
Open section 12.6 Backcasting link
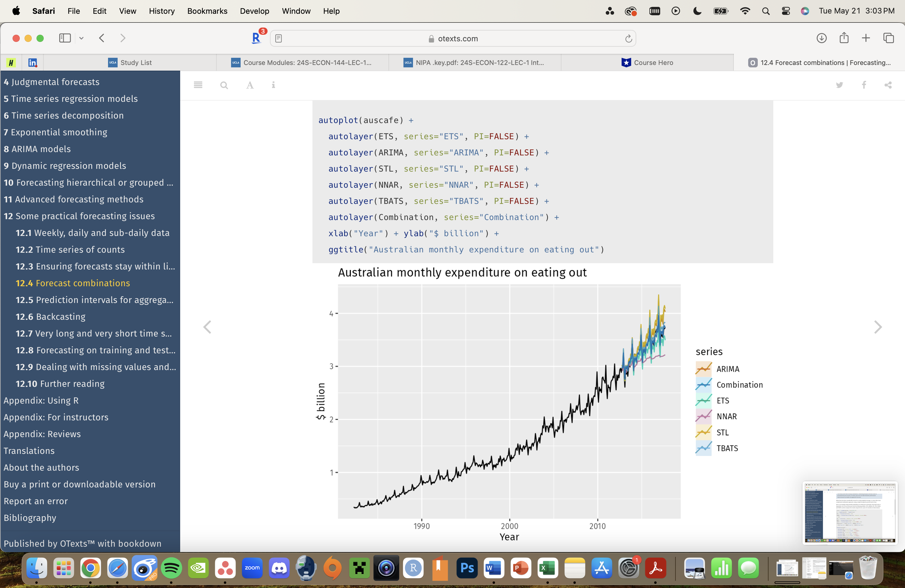(x=51, y=316)
